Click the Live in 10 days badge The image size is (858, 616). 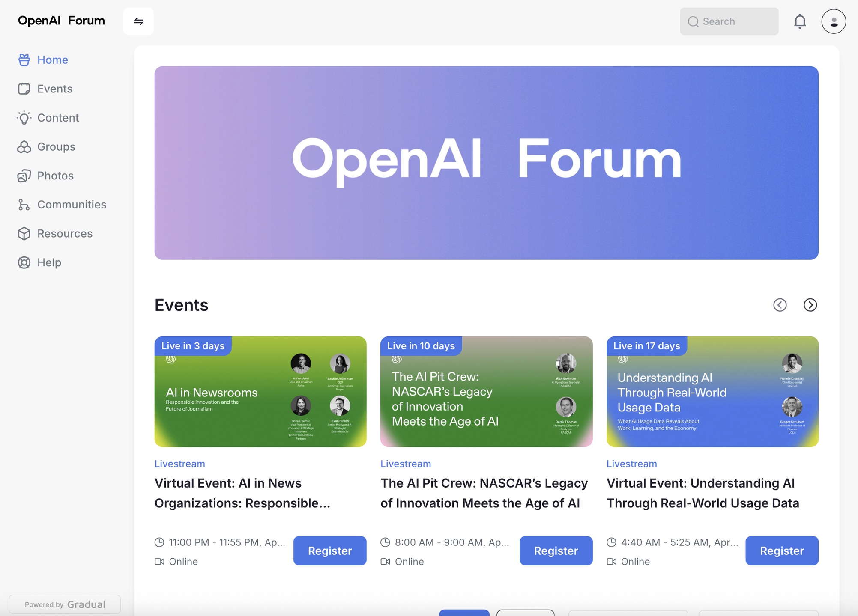pyautogui.click(x=421, y=346)
